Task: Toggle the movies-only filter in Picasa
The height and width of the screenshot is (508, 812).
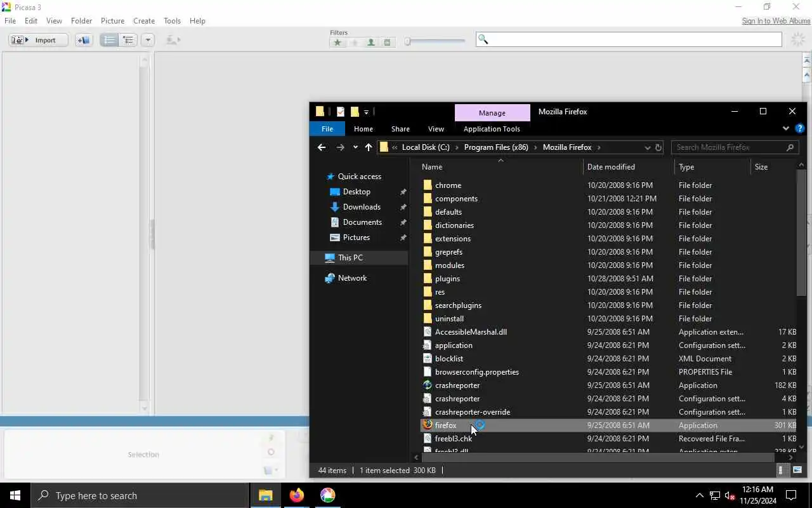Action: [388, 43]
